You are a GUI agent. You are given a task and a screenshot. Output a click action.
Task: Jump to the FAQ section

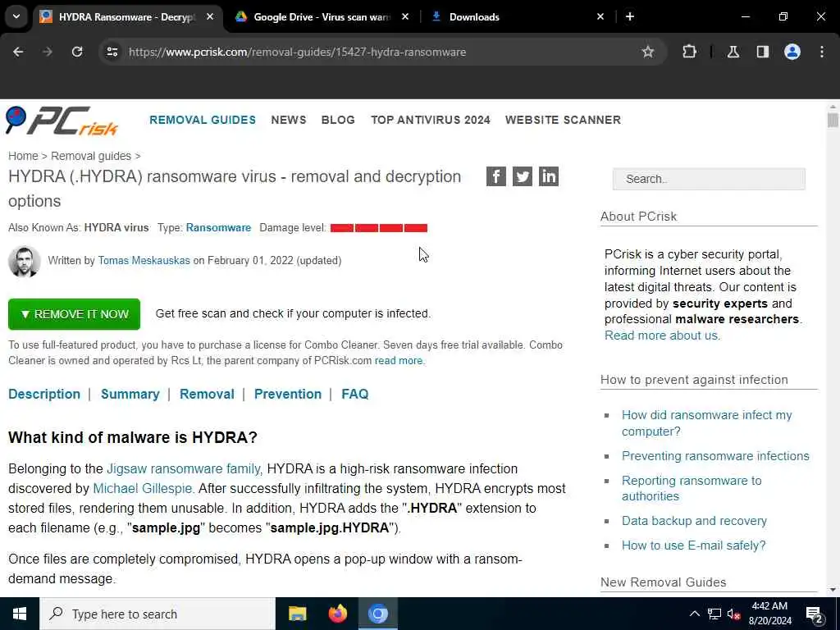(354, 395)
